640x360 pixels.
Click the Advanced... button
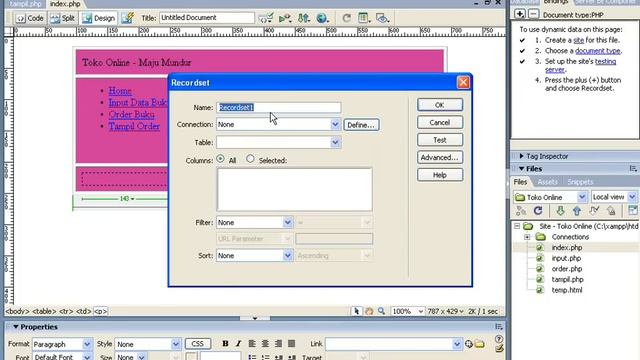coord(440,158)
